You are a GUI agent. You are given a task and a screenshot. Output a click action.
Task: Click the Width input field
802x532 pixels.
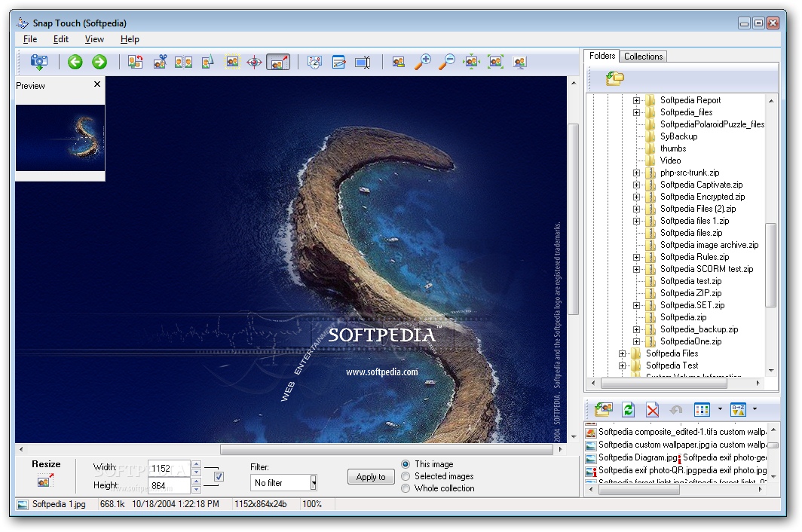click(x=170, y=468)
